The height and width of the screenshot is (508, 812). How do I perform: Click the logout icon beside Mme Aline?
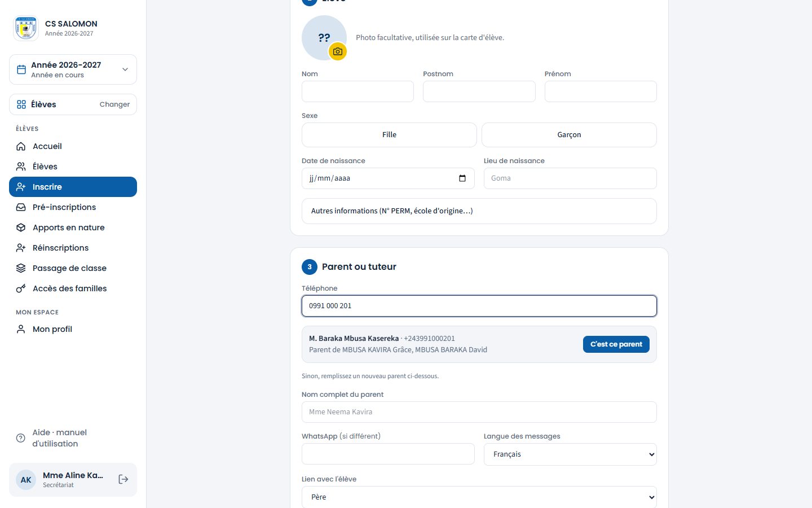click(x=123, y=479)
